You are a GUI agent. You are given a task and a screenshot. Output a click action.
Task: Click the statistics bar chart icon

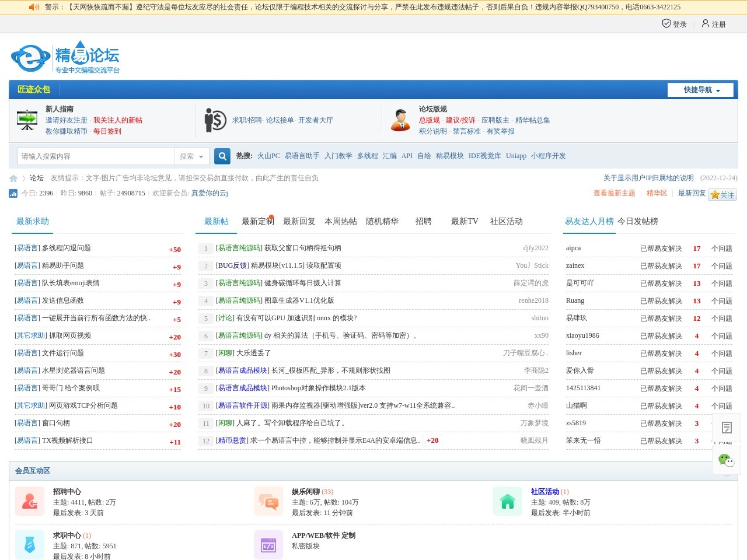coord(13,193)
